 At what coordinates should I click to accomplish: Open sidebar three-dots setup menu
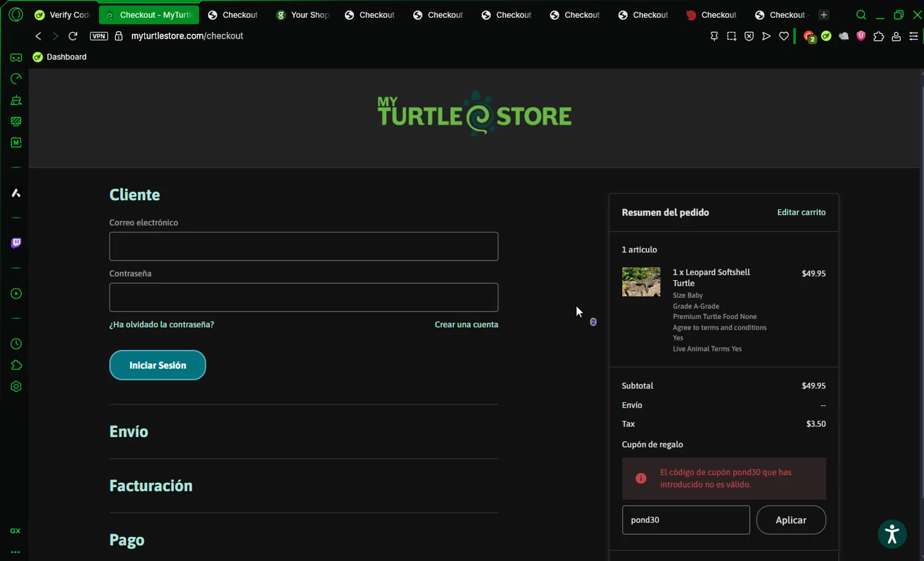pos(15,552)
